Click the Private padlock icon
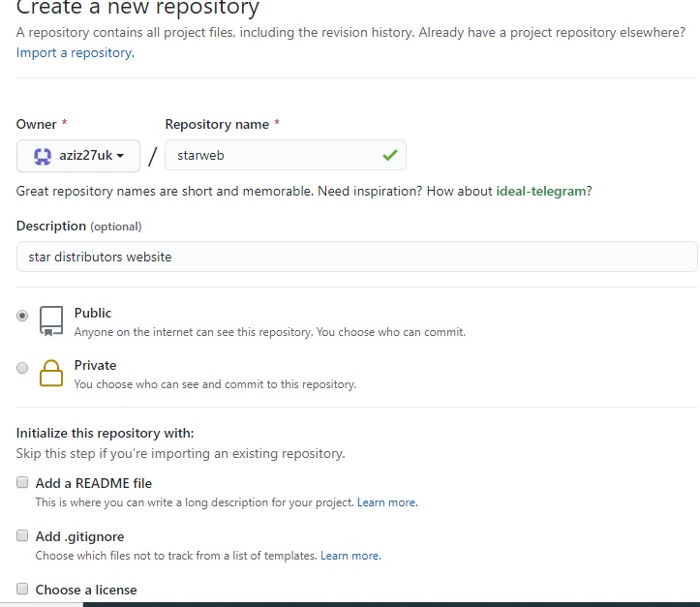The height and width of the screenshot is (607, 700). [x=51, y=374]
